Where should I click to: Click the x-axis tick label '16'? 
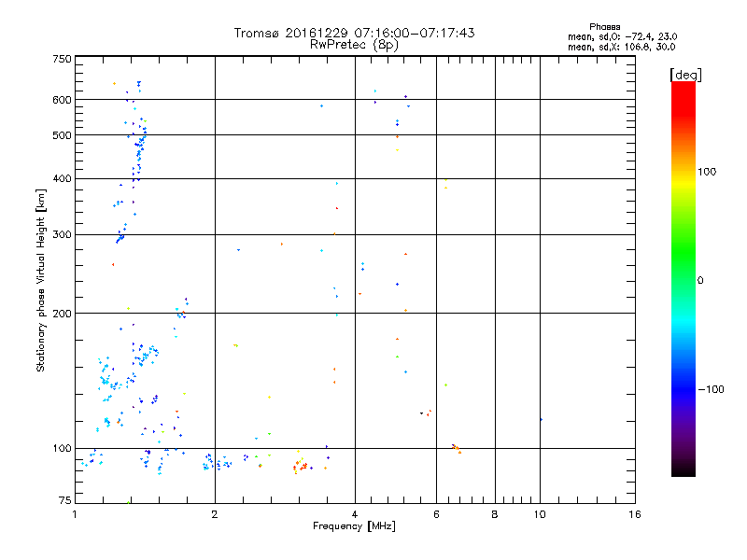(x=635, y=514)
